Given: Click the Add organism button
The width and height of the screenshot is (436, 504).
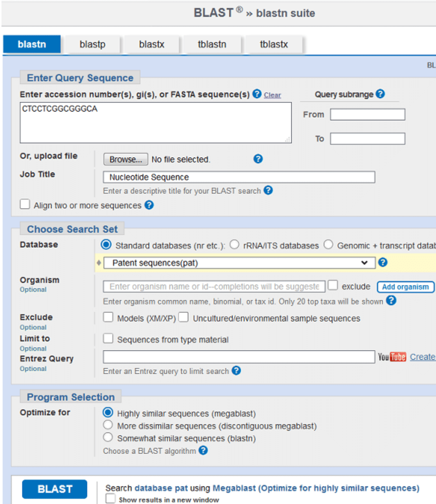Looking at the screenshot, I should (x=405, y=287).
